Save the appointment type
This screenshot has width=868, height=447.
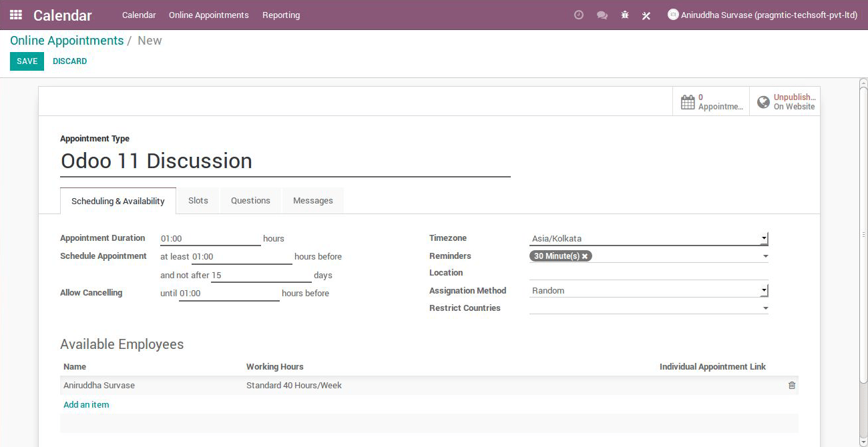click(x=27, y=61)
